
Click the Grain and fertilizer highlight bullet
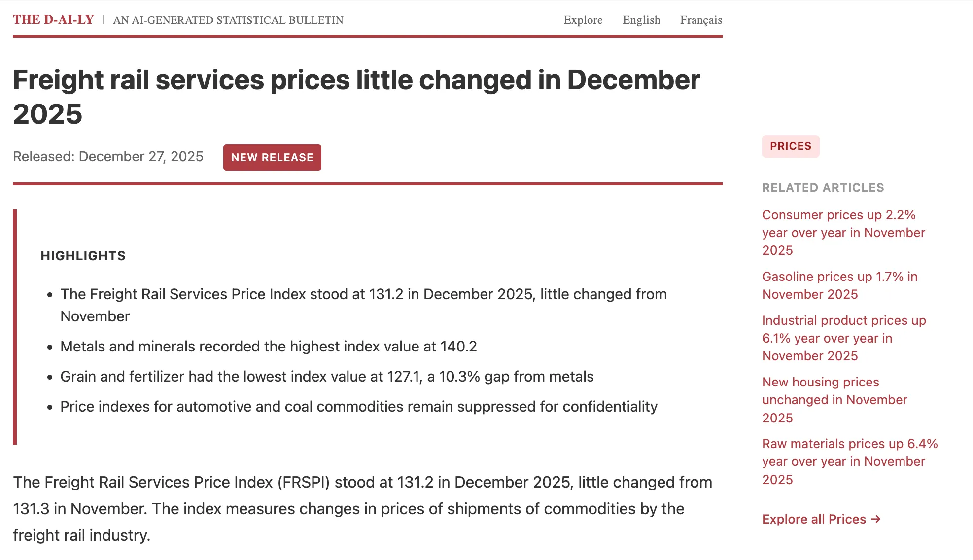coord(327,377)
